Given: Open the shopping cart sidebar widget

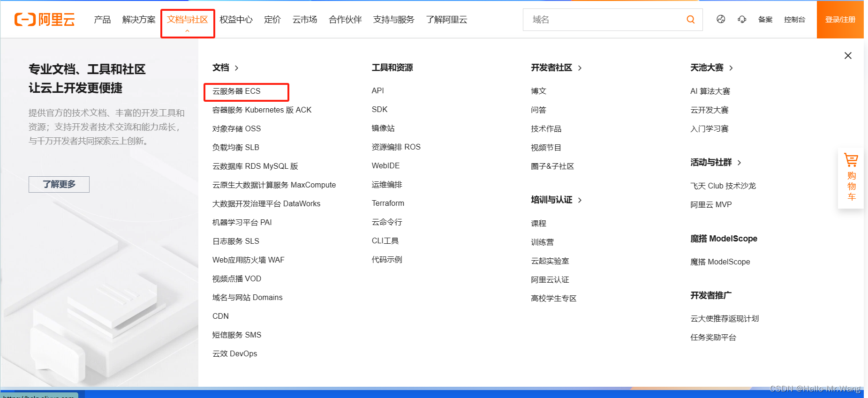Looking at the screenshot, I should 851,178.
